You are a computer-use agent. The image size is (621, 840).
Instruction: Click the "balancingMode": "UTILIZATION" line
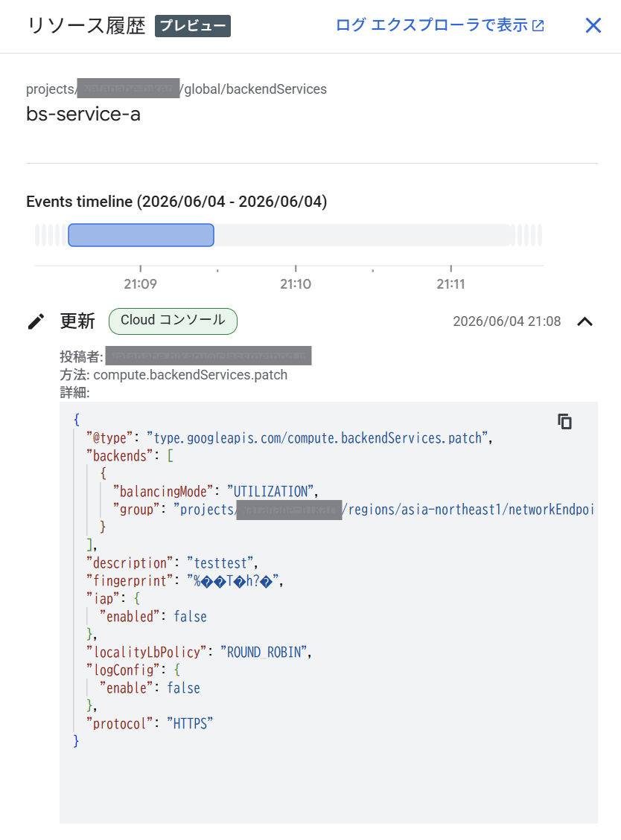tap(216, 491)
